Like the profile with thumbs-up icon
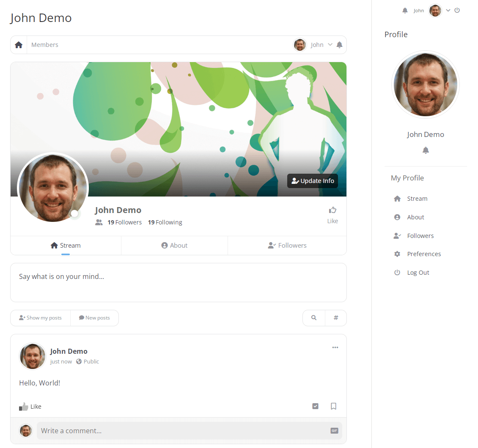478x448 pixels. coord(332,210)
